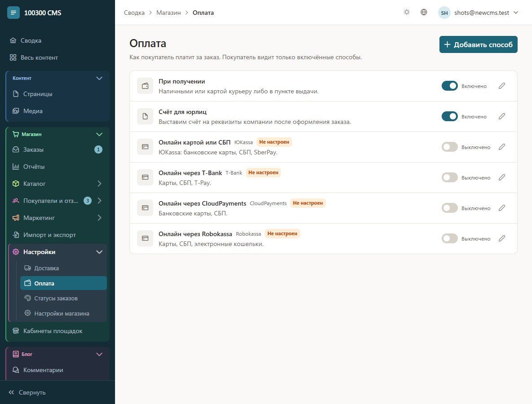The height and width of the screenshot is (404, 532).
Task: Go to «Сводка» breadcrumb link
Action: click(x=134, y=13)
